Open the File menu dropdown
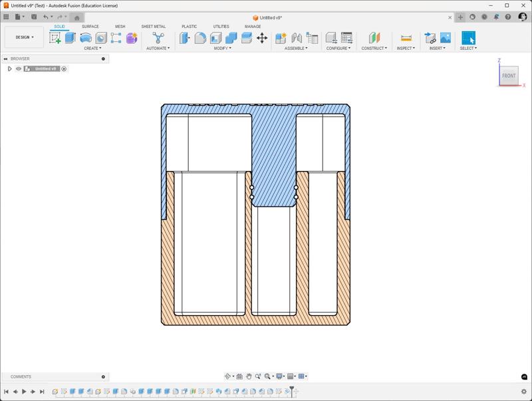Image resolution: width=532 pixels, height=401 pixels. click(x=19, y=17)
